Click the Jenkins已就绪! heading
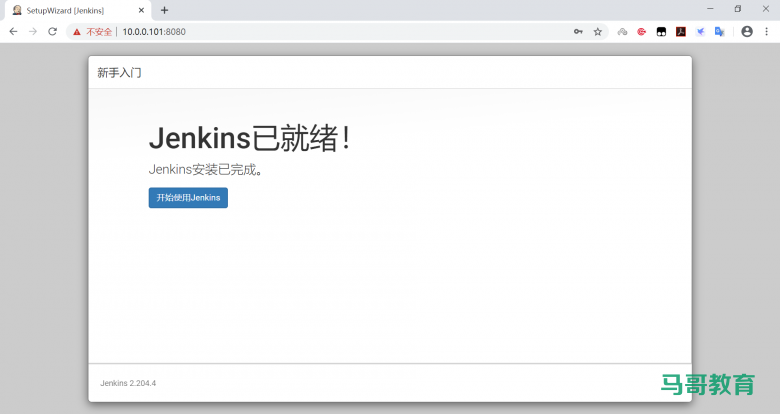Screen dimensions: 780x414 coord(250,138)
